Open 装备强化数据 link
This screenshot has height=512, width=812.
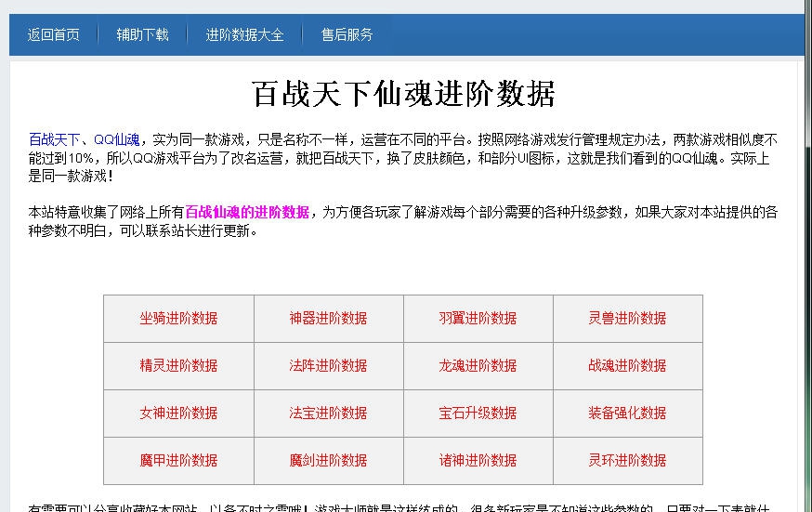coord(627,414)
